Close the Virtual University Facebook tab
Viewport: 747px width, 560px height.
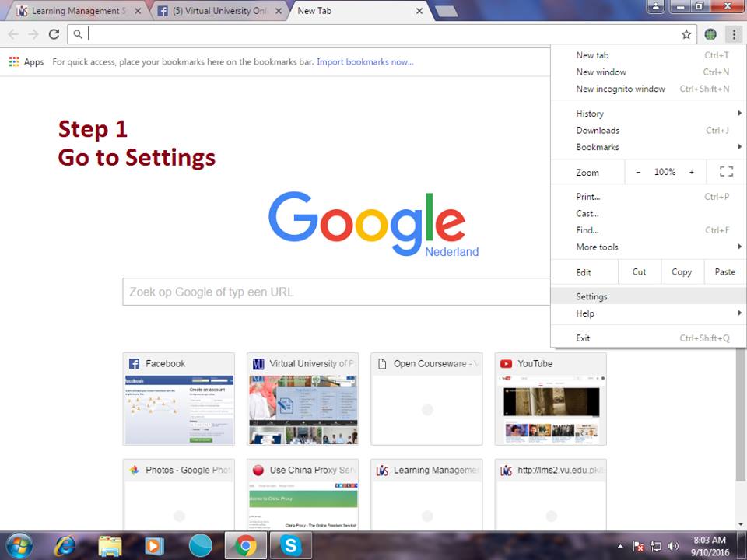click(x=279, y=11)
